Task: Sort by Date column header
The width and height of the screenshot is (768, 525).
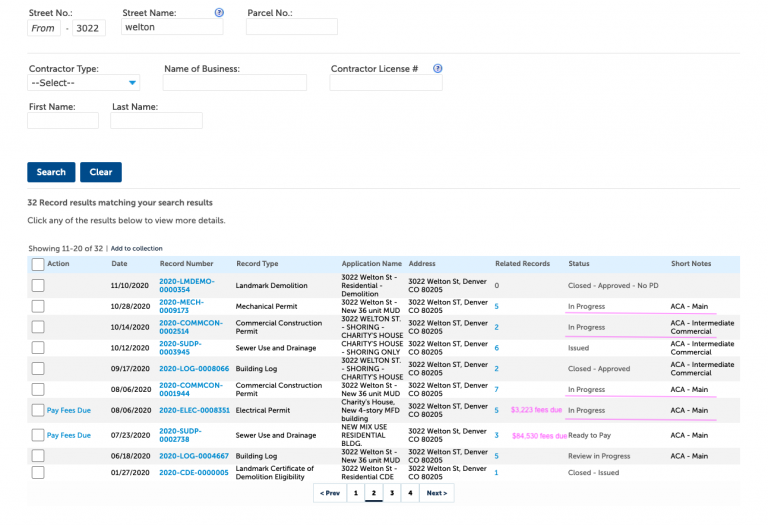Action: (119, 263)
